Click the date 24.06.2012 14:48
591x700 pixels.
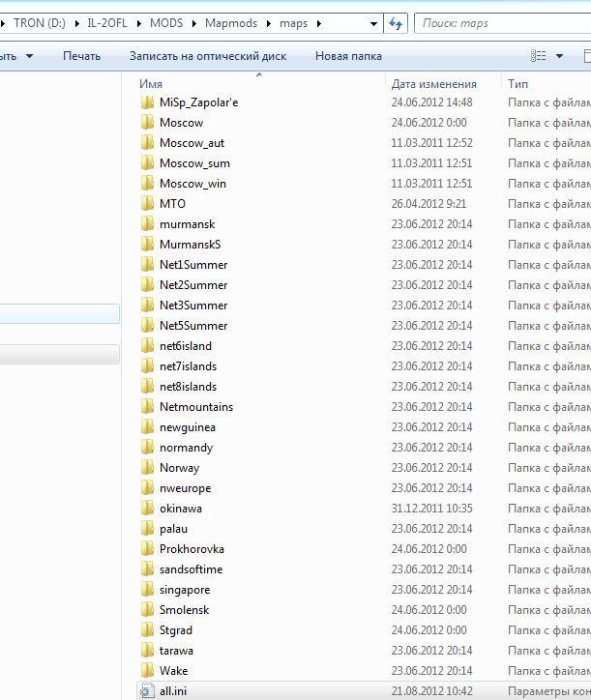(x=432, y=102)
